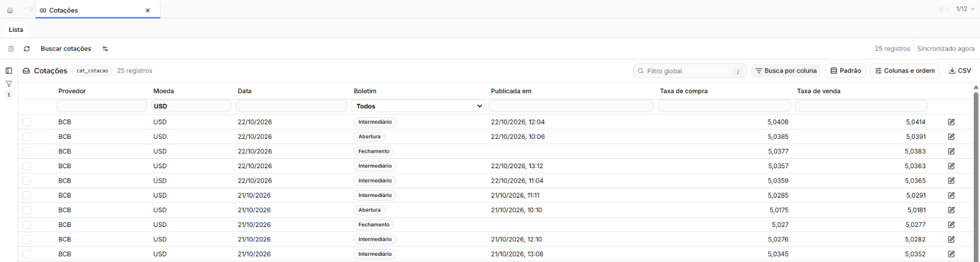Click the navigate-back arrow near the home icon
The width and height of the screenshot is (980, 262).
pyautogui.click(x=26, y=9)
